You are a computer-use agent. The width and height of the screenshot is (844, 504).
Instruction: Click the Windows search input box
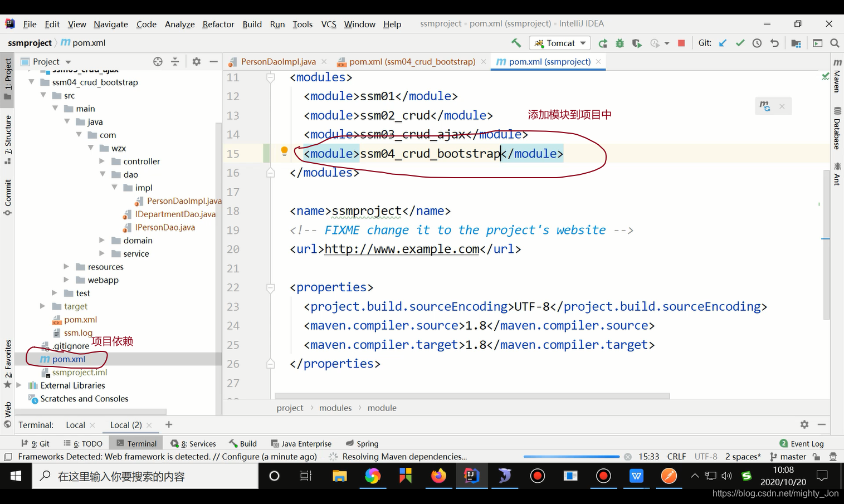145,476
